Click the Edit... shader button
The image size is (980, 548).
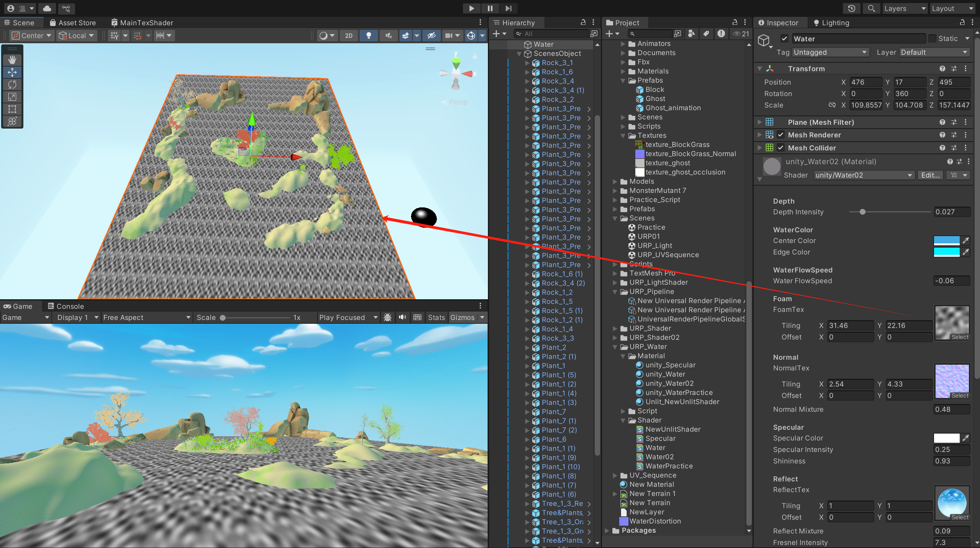coord(930,175)
